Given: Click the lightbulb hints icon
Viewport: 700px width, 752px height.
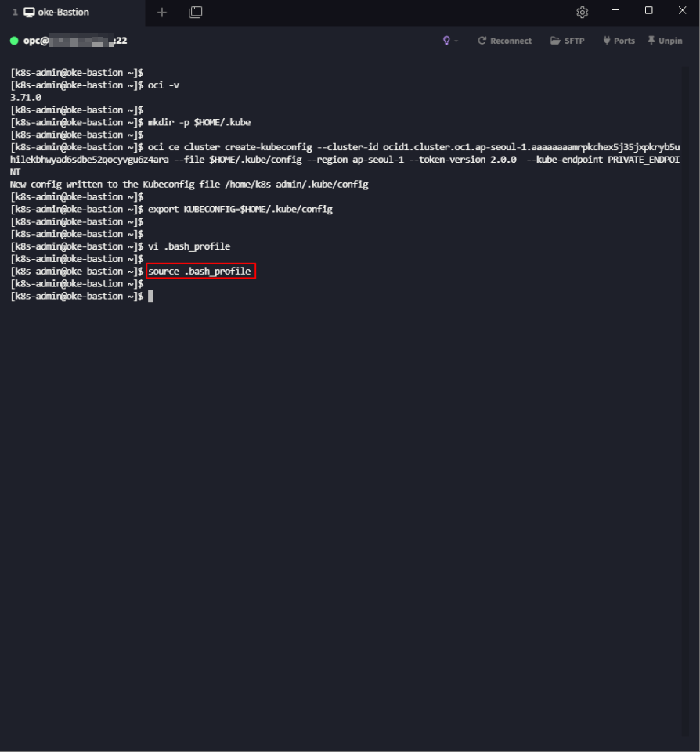Looking at the screenshot, I should tap(446, 41).
